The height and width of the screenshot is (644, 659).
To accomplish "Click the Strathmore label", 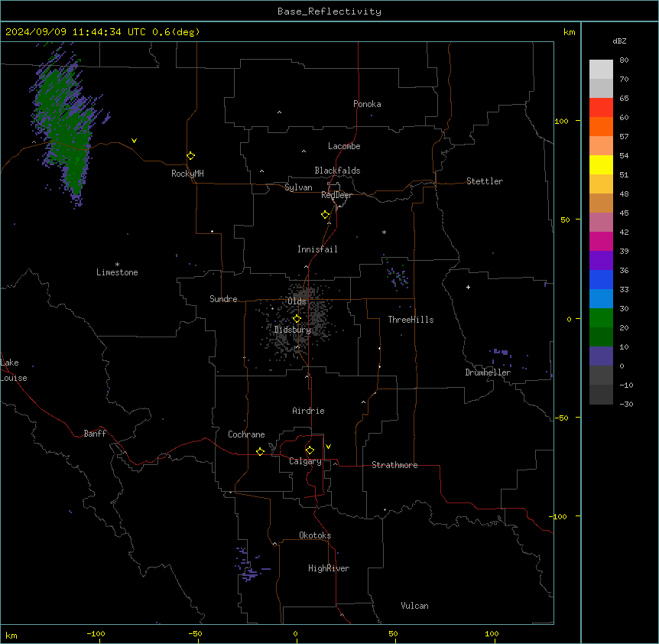I will pos(394,465).
